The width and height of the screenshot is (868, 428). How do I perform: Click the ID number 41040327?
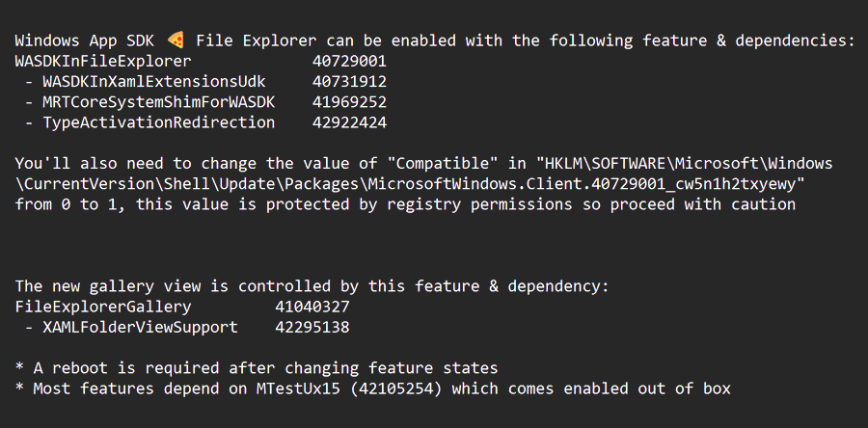312,307
